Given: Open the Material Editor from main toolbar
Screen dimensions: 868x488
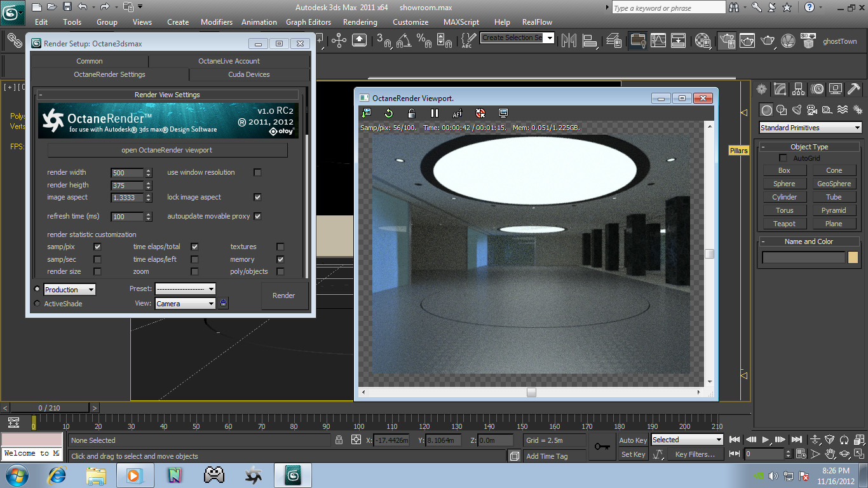Looking at the screenshot, I should [702, 41].
